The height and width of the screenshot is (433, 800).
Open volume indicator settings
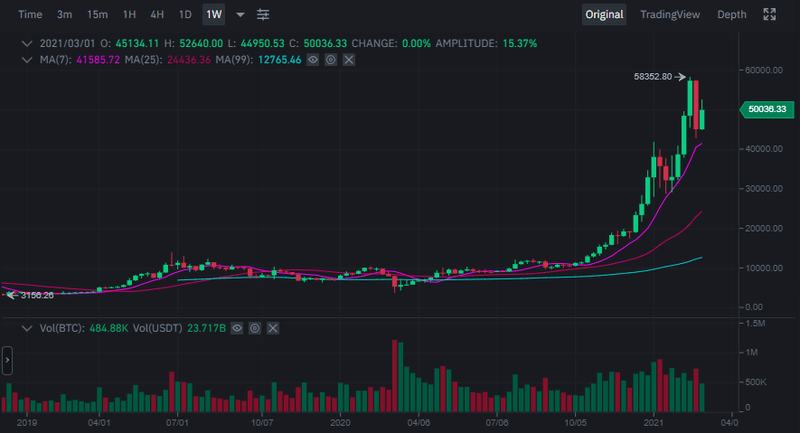[255, 328]
